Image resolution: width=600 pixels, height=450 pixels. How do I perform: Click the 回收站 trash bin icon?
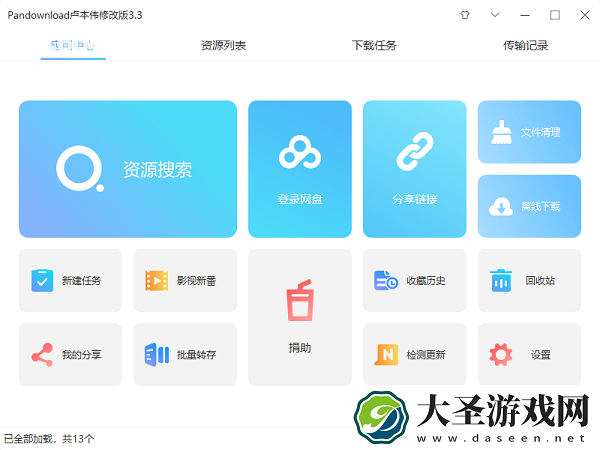click(x=501, y=280)
